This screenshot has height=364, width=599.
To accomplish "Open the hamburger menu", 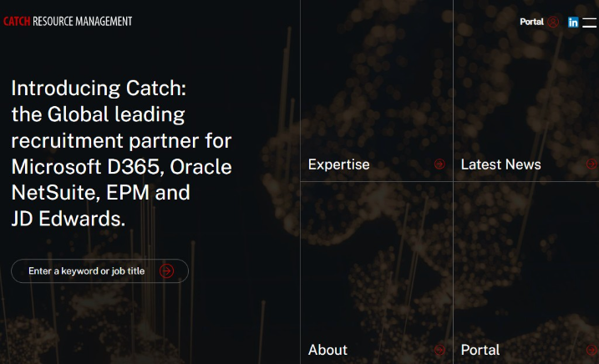I will coord(589,23).
